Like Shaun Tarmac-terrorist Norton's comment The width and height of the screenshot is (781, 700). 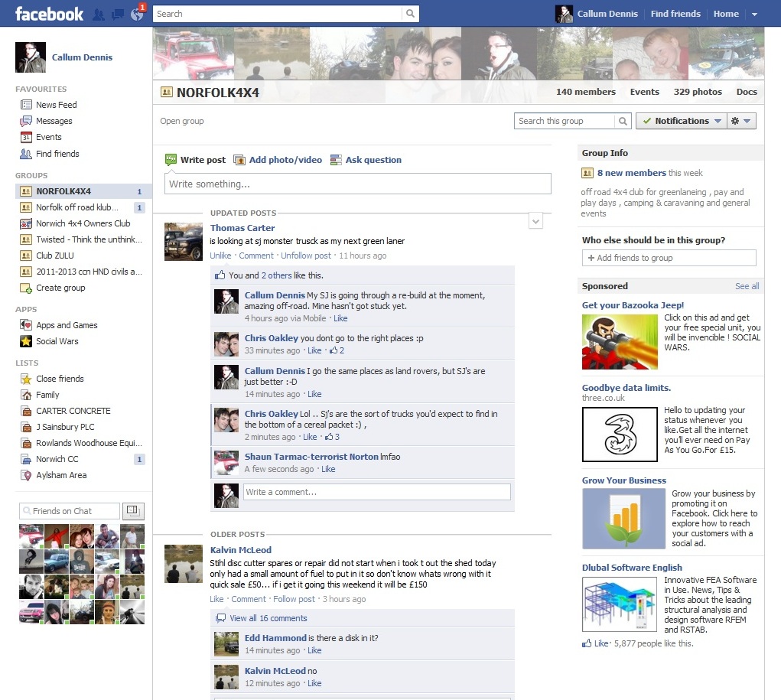pos(328,469)
